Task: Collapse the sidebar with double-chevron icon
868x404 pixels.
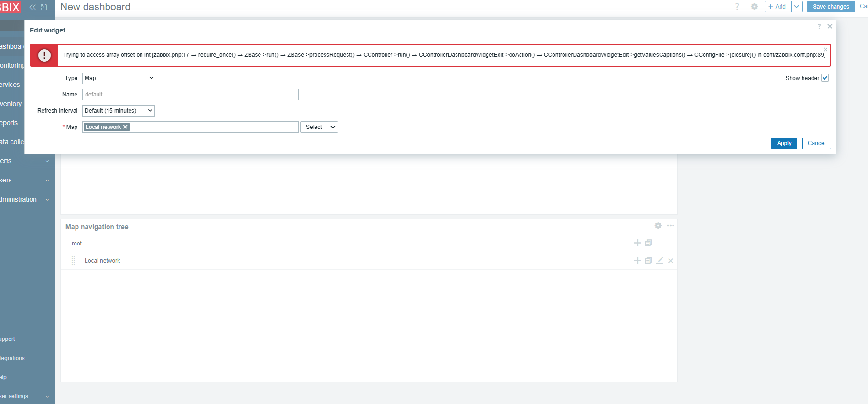Action: 33,7
